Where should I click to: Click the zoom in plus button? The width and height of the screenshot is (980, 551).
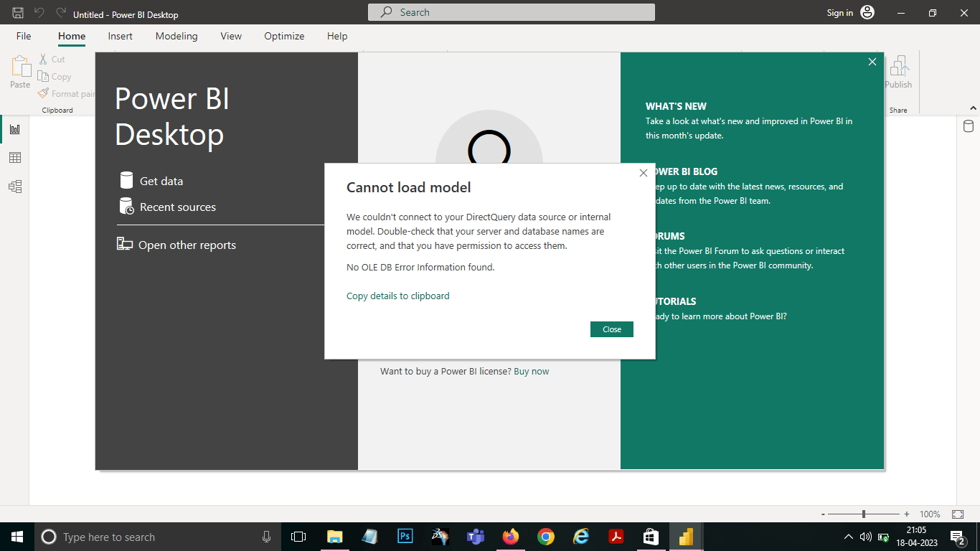pos(907,514)
